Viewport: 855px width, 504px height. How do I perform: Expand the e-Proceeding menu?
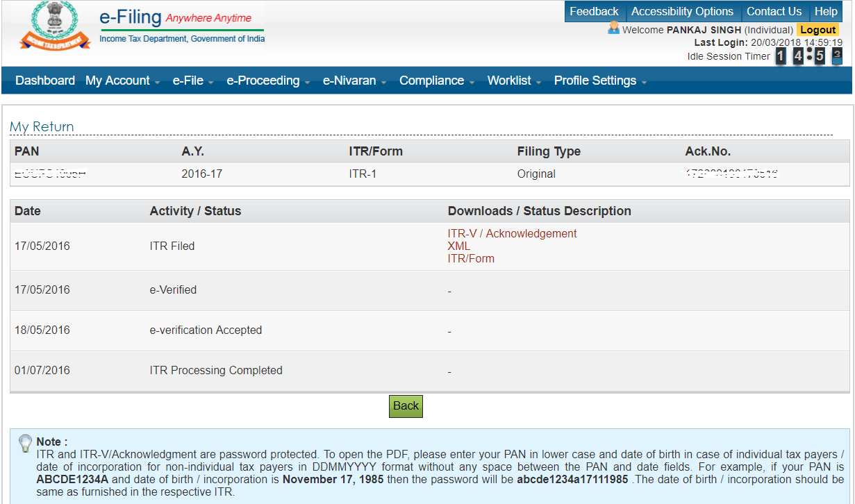coord(263,80)
